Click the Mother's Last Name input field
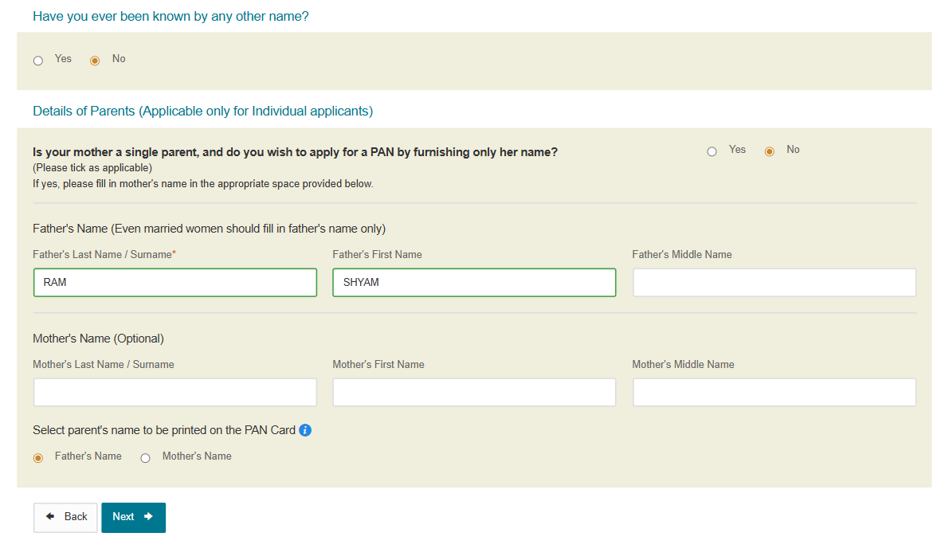The width and height of the screenshot is (949, 560). click(x=175, y=392)
